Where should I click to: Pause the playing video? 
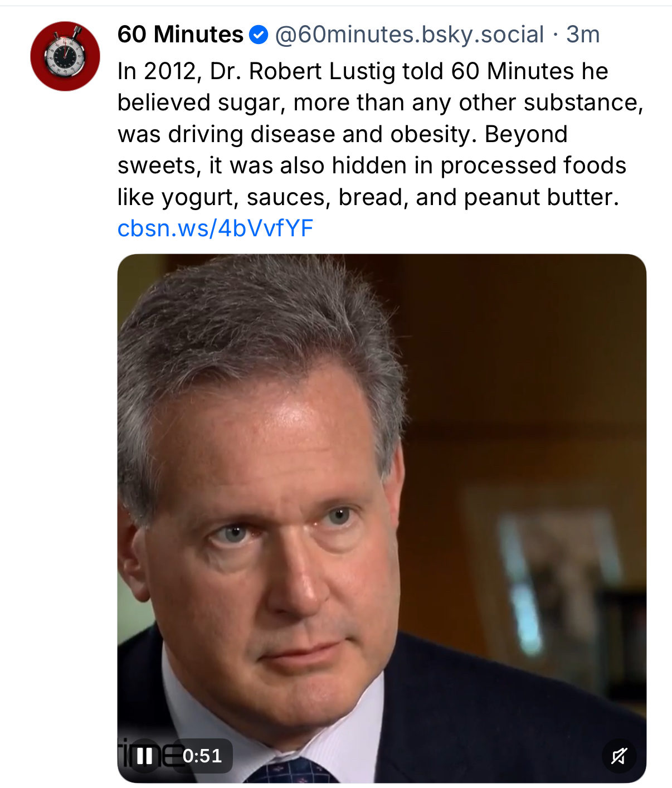[145, 756]
